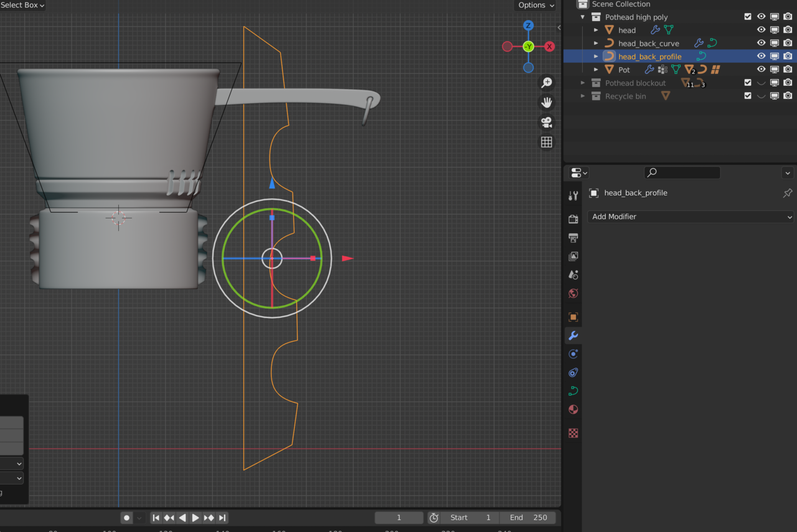Collapse the Pothead high poly collection
797x532 pixels.
click(x=582, y=17)
